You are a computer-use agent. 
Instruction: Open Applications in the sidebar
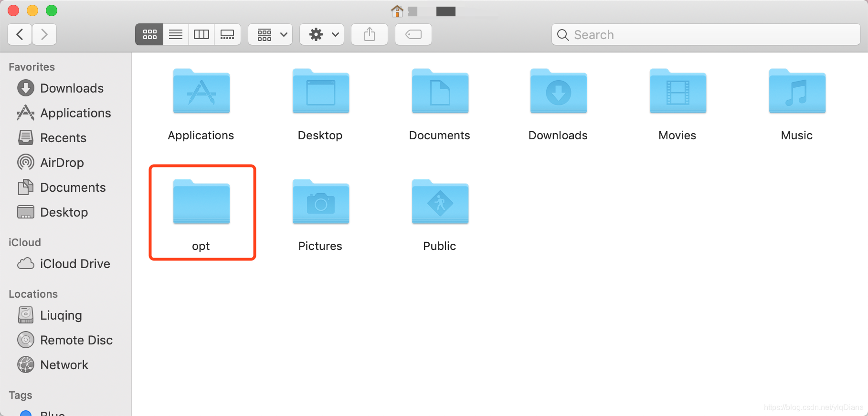tap(64, 113)
